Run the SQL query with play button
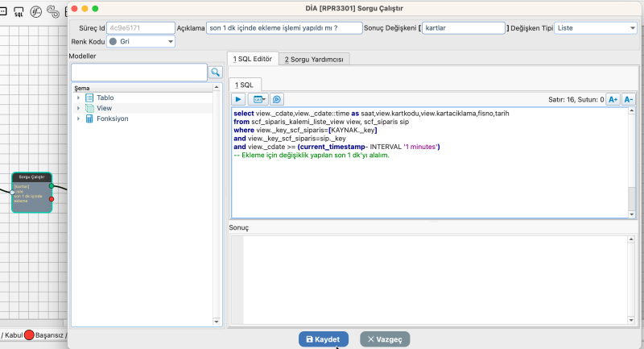This screenshot has height=349, width=644. 239,99
